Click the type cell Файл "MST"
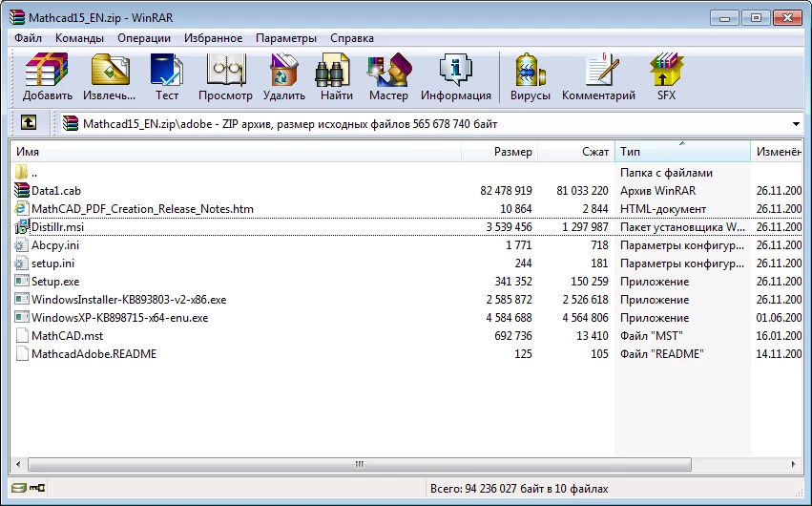Image resolution: width=812 pixels, height=506 pixels. click(652, 336)
